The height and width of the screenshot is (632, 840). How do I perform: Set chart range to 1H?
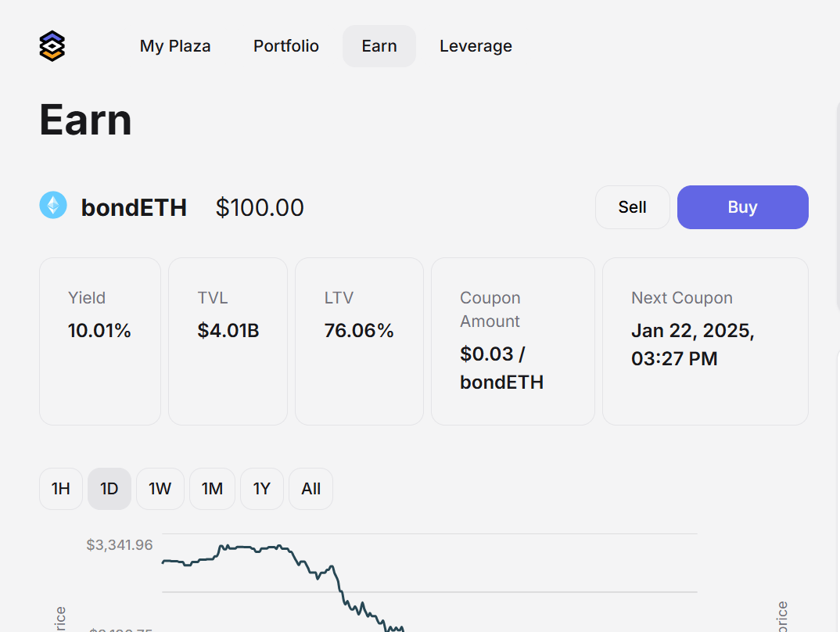coord(61,489)
